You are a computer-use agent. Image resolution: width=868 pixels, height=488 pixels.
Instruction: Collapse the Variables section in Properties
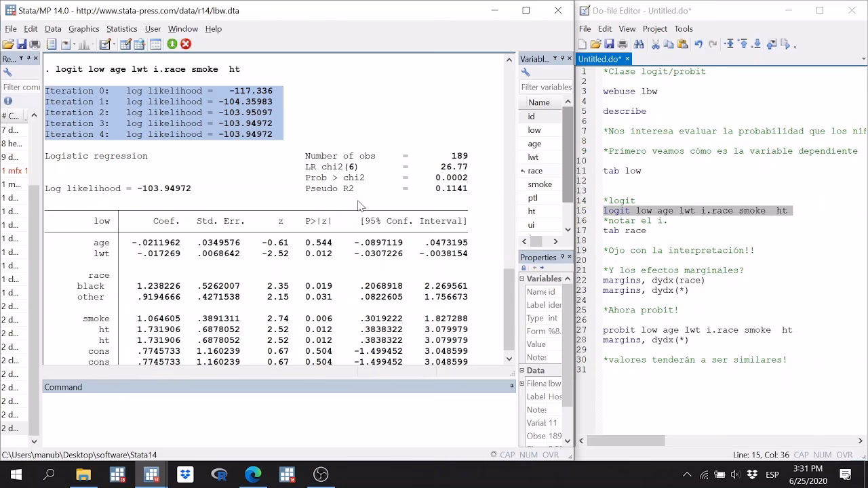click(522, 279)
